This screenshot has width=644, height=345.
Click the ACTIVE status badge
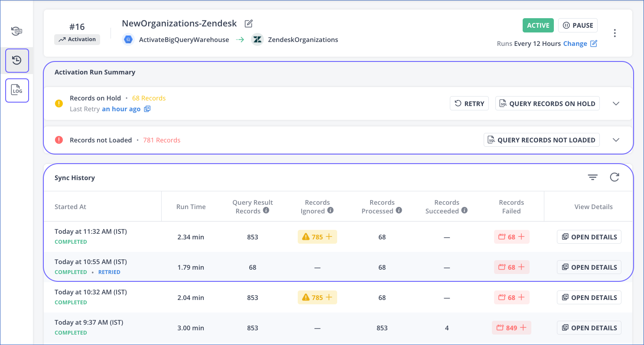tap(538, 25)
